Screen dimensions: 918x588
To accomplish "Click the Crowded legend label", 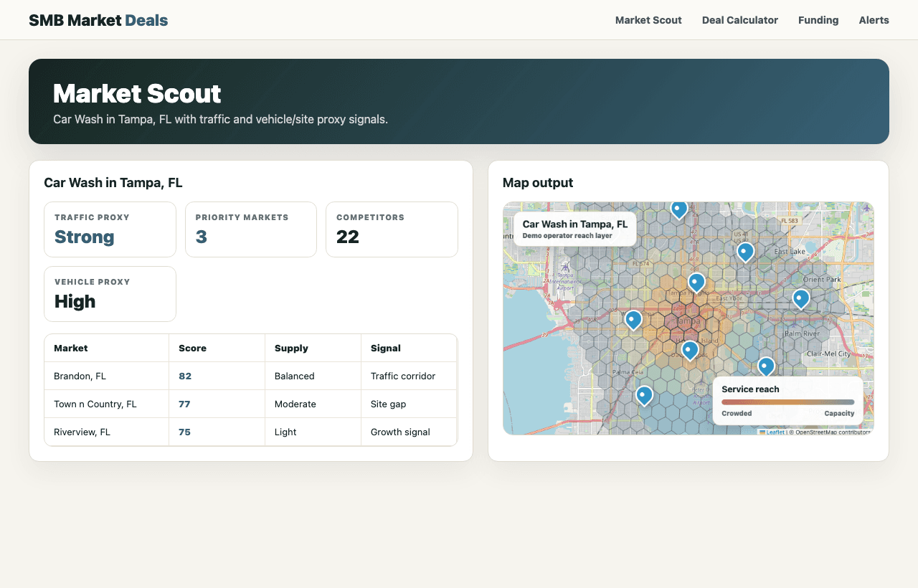I will tap(737, 413).
